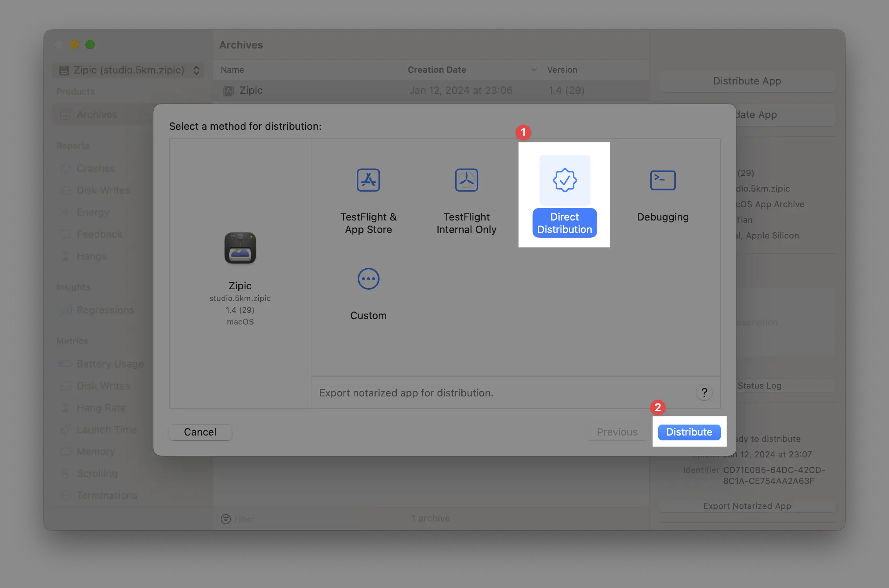889x588 pixels.
Task: Click the filter icon below the archives list
Action: [x=226, y=519]
